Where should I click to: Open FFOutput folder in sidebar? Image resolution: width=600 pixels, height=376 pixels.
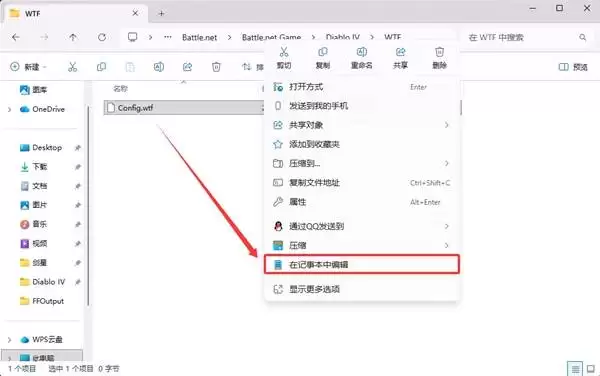[42, 301]
